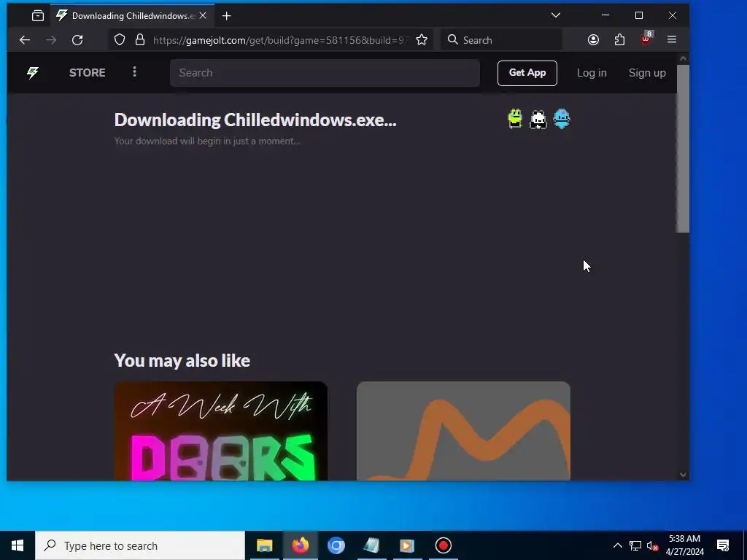
Task: Select the green pixel character sticker
Action: click(x=515, y=119)
